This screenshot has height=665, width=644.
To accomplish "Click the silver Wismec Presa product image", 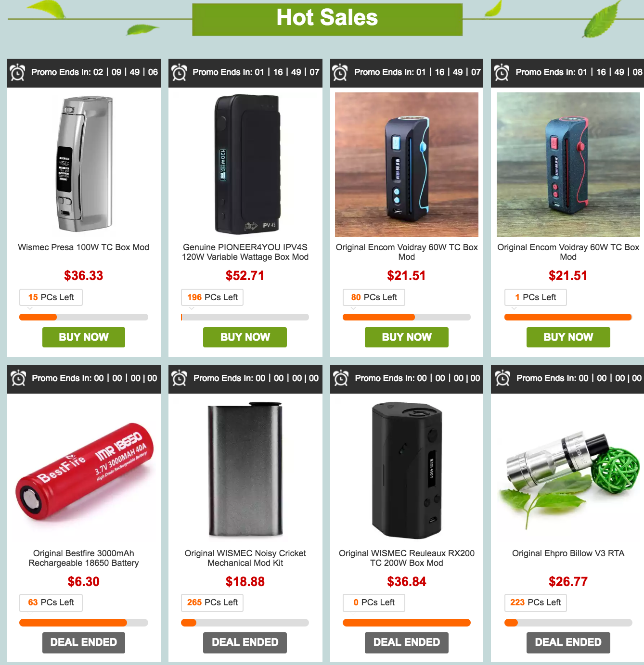I will tap(84, 164).
